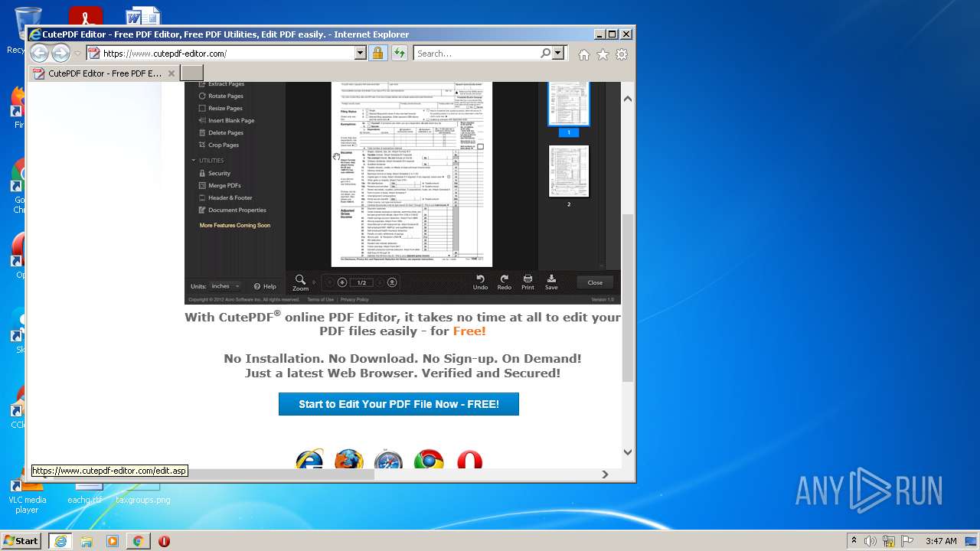
Task: Open Internet Explorer's Home icon
Action: [x=584, y=54]
